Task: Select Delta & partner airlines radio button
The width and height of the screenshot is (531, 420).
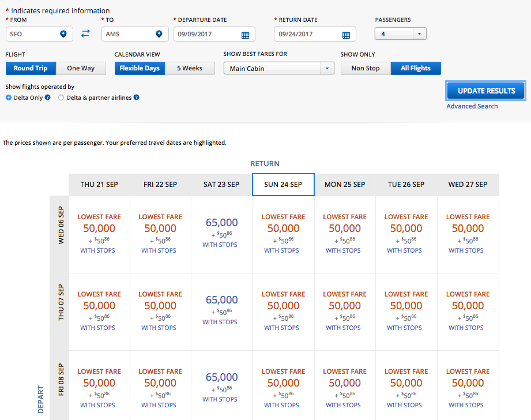Action: (x=61, y=98)
